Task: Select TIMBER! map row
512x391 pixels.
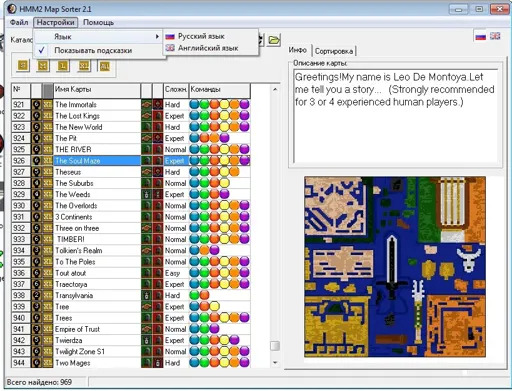Action: click(131, 239)
